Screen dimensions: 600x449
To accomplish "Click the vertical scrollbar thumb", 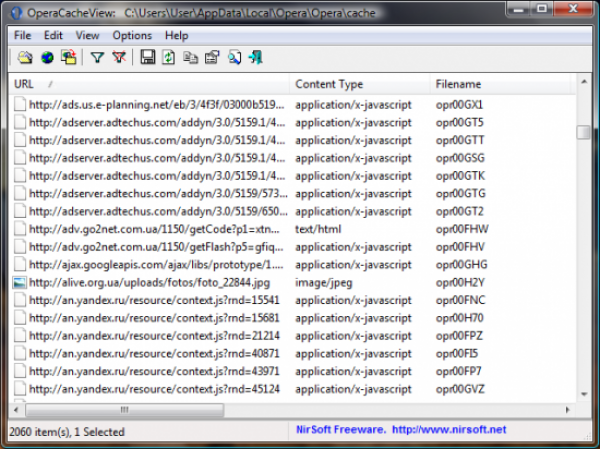I will 584,132.
